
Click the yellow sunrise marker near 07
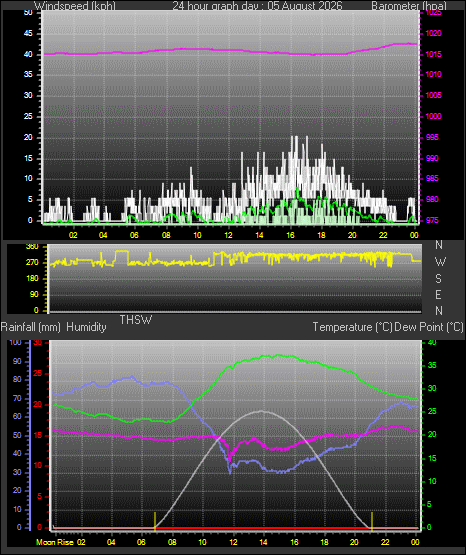click(x=155, y=521)
